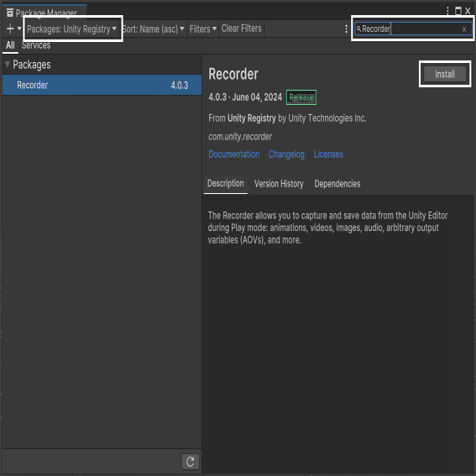
Task: Clear the search text with the x icon
Action: 464,29
